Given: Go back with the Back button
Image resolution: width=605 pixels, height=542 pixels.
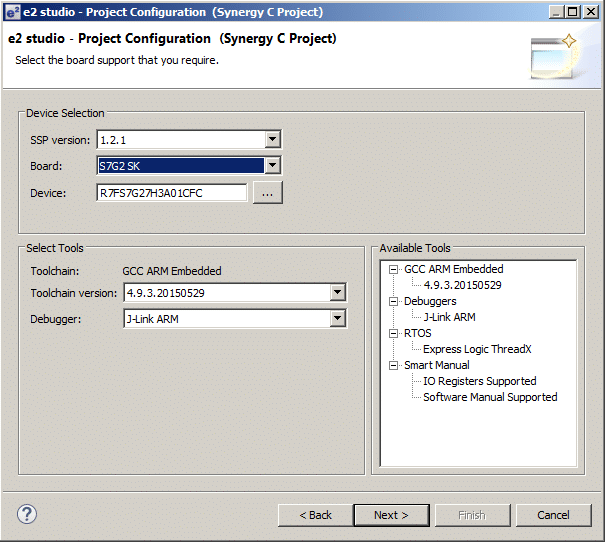Looking at the screenshot, I should point(315,515).
